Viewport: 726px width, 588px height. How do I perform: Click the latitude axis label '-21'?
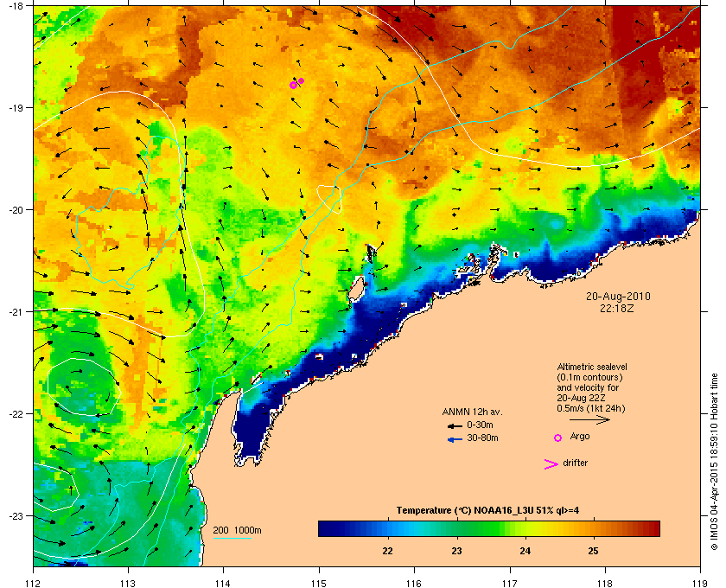coord(16,312)
